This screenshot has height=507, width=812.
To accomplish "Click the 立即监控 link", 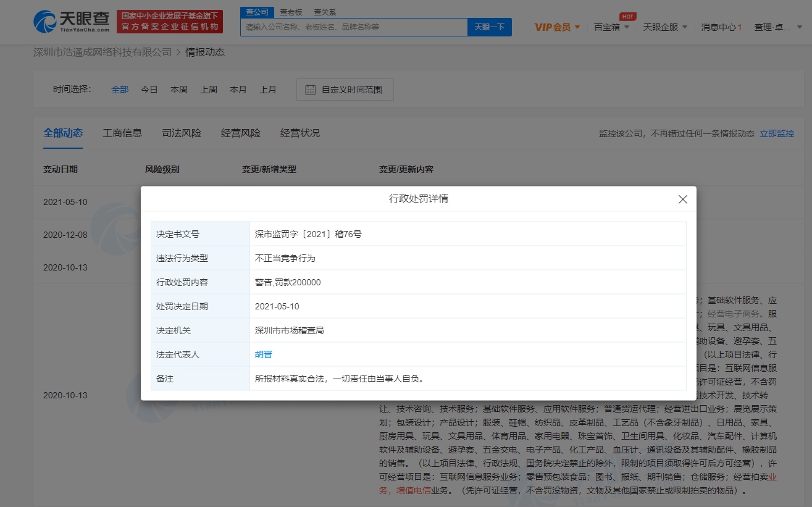I will pyautogui.click(x=777, y=133).
